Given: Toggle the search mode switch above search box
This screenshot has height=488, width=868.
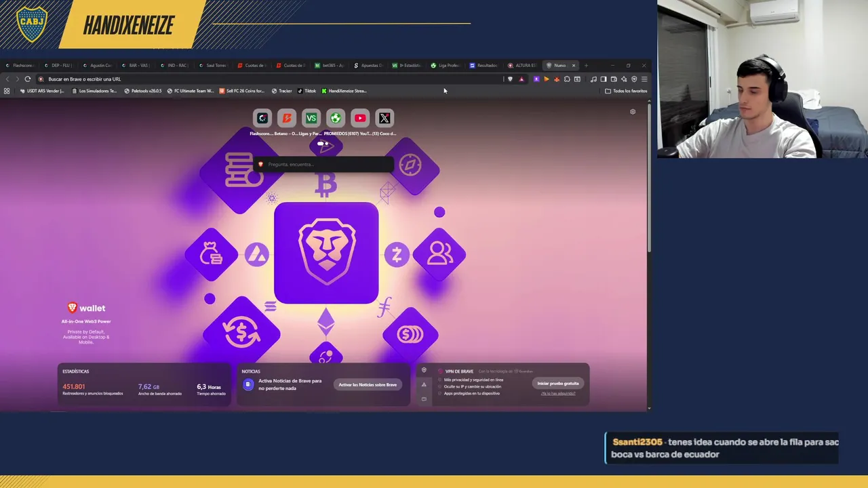Looking at the screenshot, I should [323, 144].
